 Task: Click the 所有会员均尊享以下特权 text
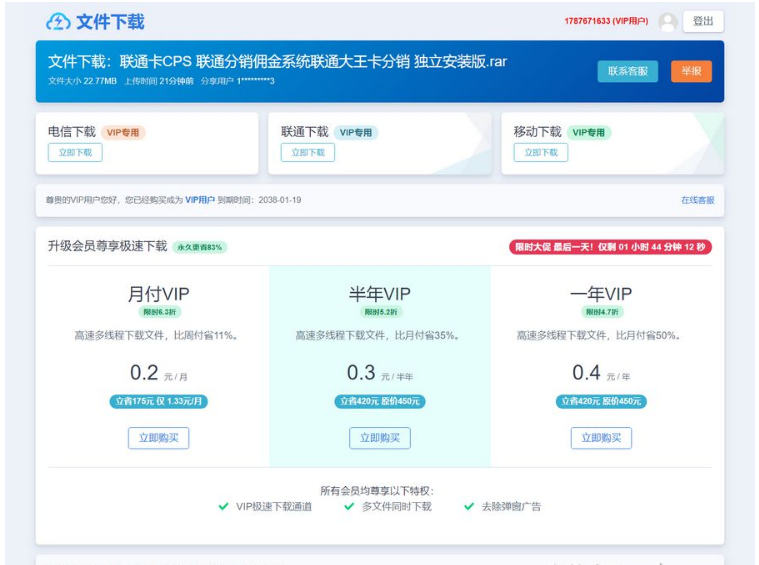[x=377, y=491]
